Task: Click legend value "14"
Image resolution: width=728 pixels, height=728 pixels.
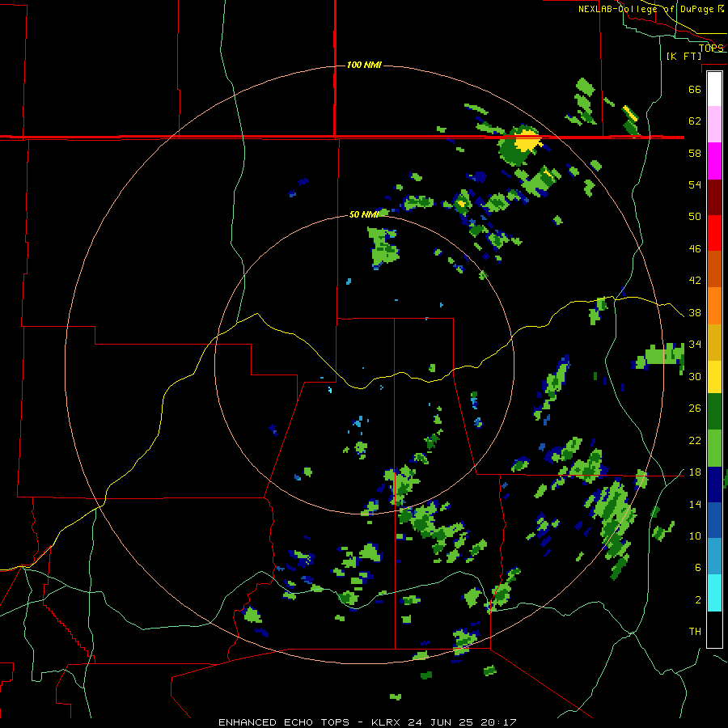Action: pyautogui.click(x=695, y=504)
